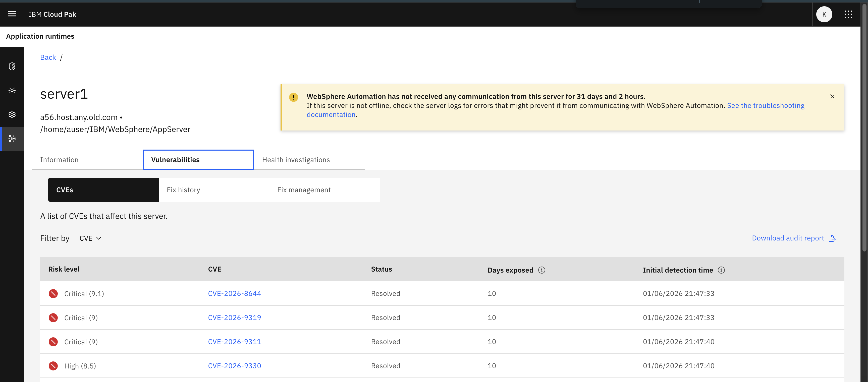Click days exposed value for CVE-2026-9319

(x=492, y=318)
